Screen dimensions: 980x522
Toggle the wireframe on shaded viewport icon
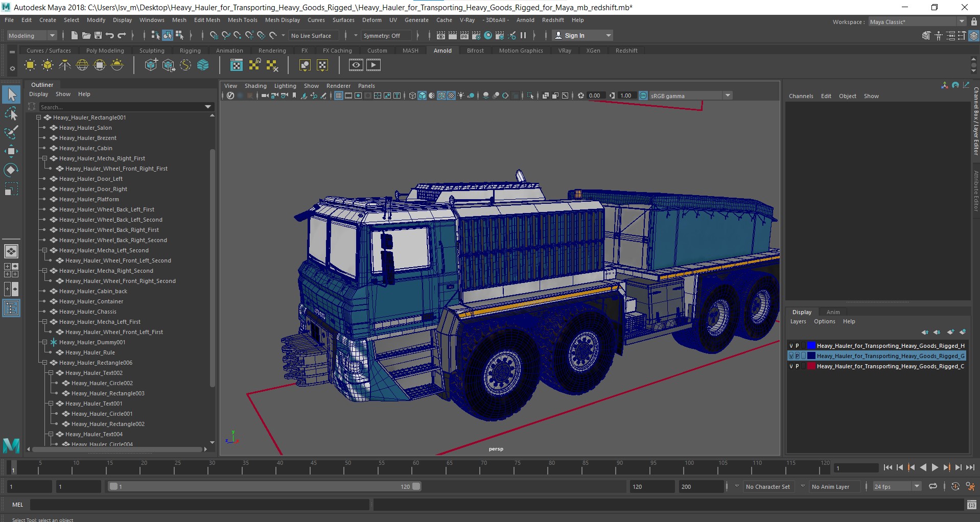click(x=442, y=96)
